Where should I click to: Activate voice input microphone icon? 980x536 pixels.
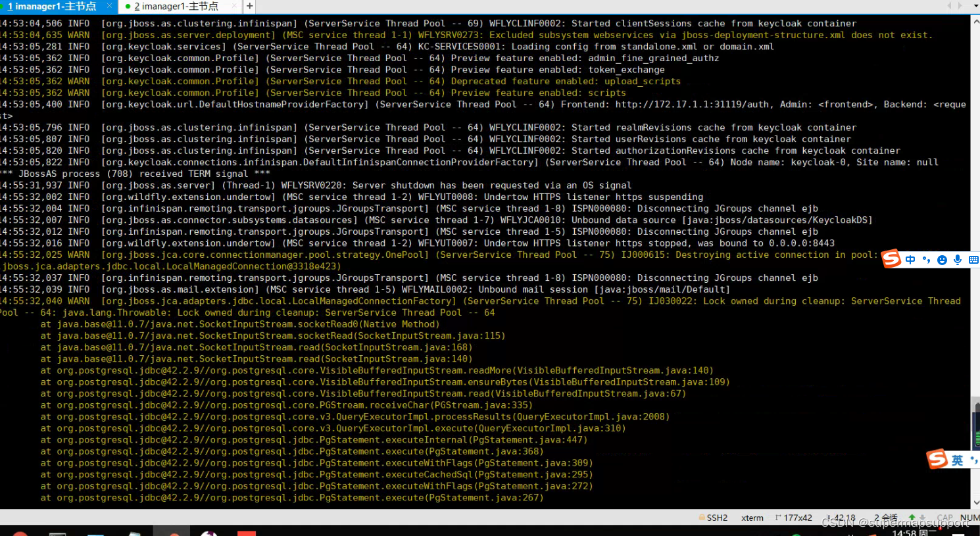(x=958, y=260)
